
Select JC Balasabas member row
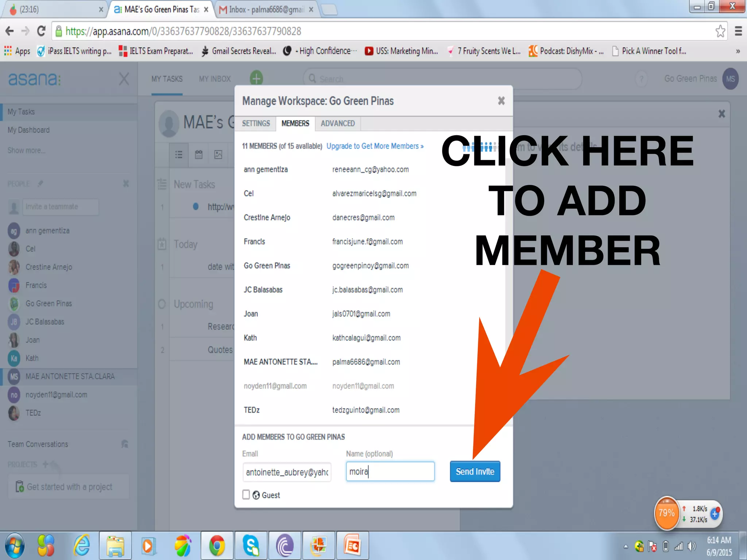pos(370,289)
